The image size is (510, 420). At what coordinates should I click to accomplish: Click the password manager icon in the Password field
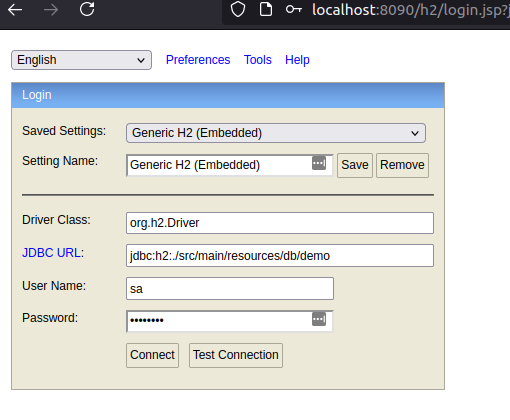coord(319,319)
